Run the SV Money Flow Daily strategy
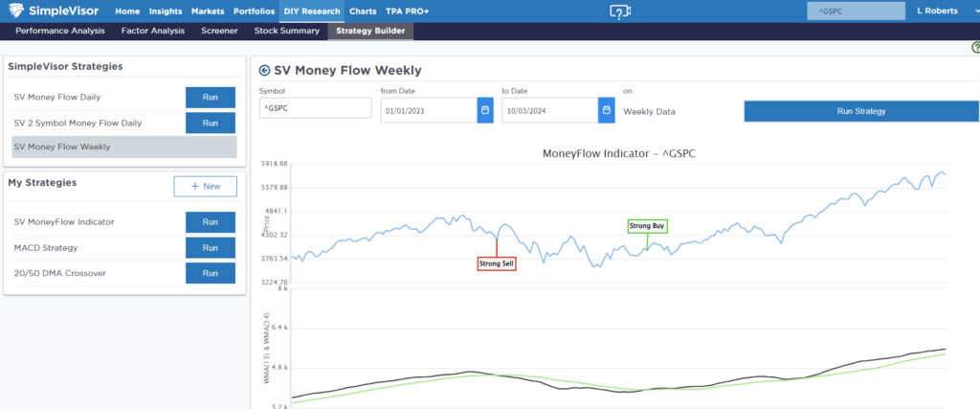980x409 pixels. (211, 97)
